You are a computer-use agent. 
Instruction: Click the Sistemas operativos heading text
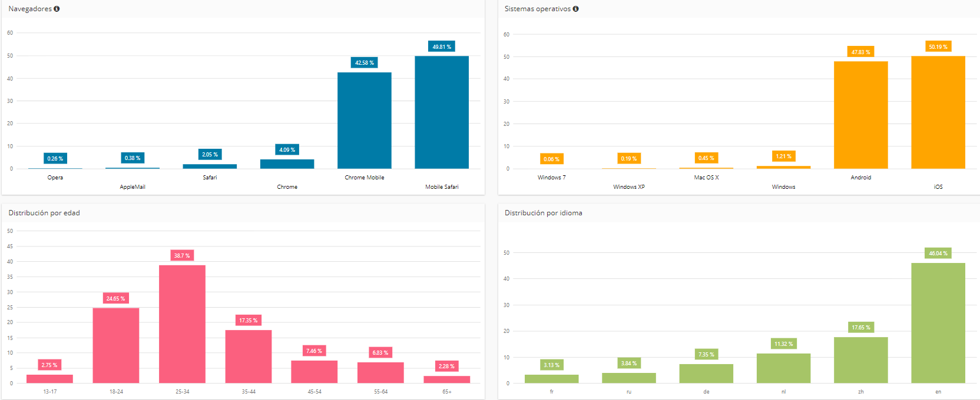click(x=538, y=9)
